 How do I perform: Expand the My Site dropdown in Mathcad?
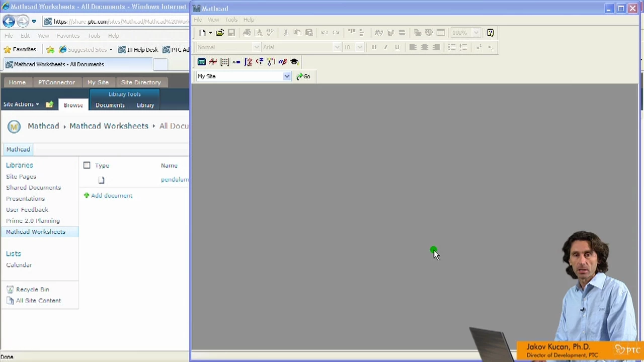[286, 76]
